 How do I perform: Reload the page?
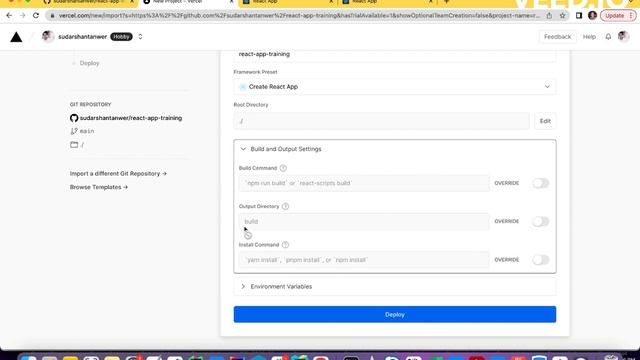36,16
